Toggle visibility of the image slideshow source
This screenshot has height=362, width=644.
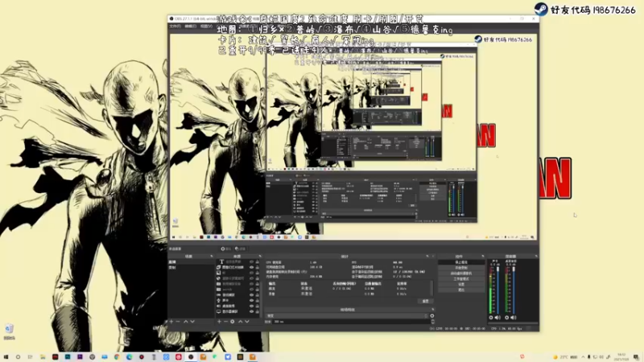[252, 267]
